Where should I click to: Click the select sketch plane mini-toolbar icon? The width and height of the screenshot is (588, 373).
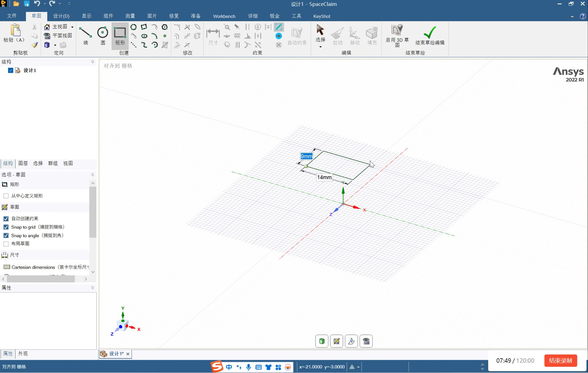coord(351,341)
